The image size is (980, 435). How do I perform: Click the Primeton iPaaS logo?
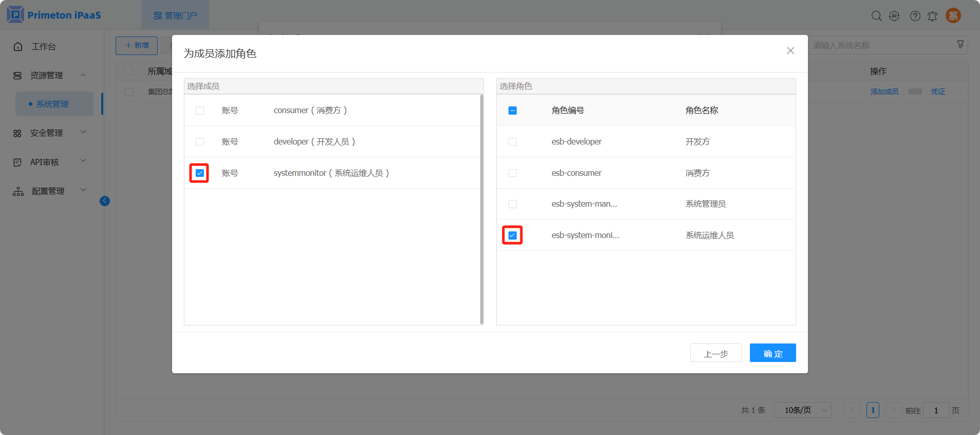tap(54, 15)
